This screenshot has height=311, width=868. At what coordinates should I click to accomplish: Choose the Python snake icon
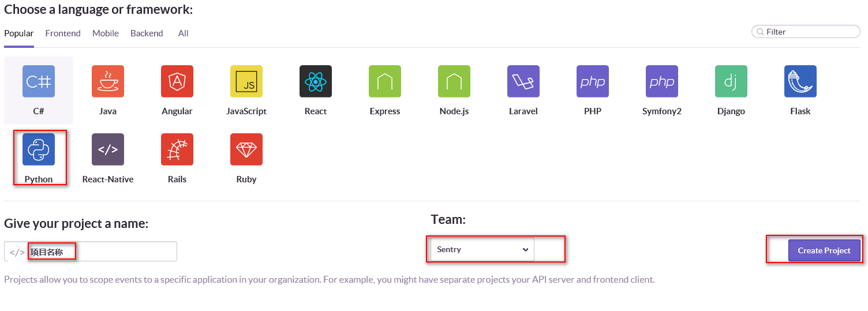[39, 149]
